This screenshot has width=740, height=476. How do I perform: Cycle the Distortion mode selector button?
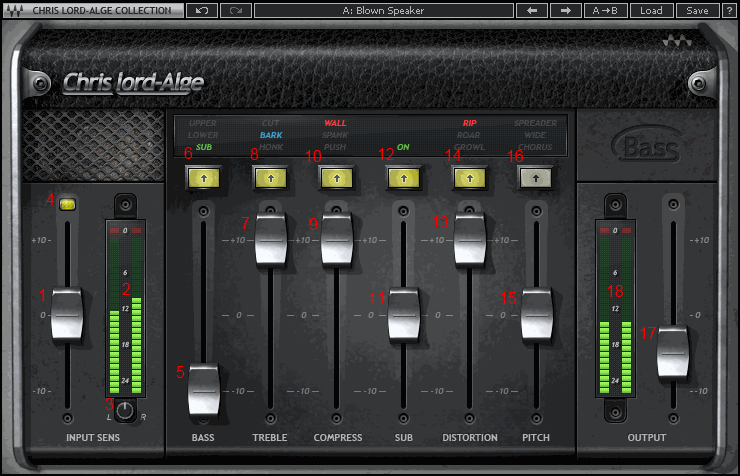click(x=470, y=178)
